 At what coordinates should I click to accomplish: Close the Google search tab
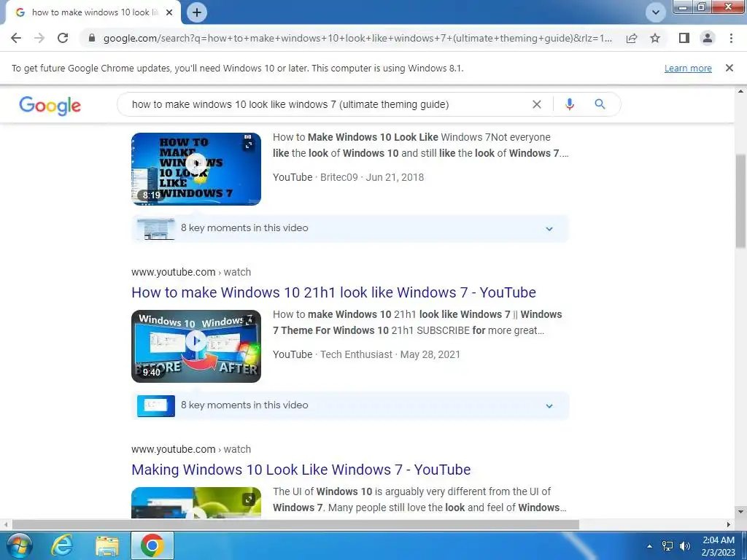click(169, 12)
